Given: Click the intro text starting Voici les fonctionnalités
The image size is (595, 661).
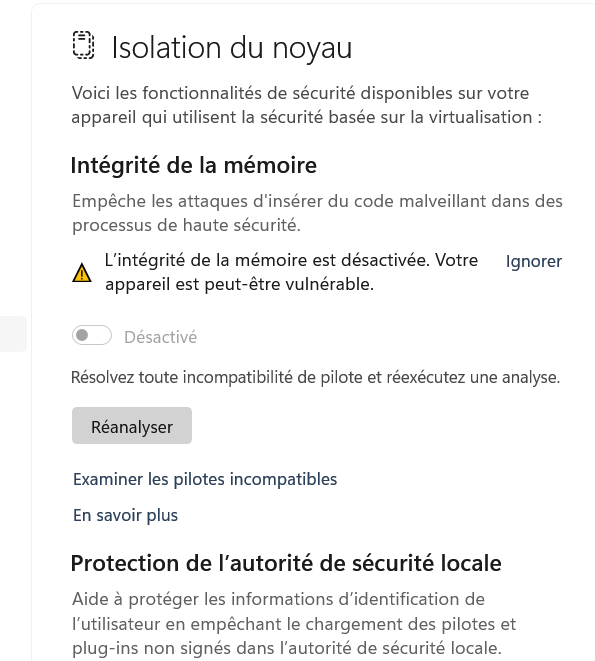Looking at the screenshot, I should pyautogui.click(x=306, y=105).
